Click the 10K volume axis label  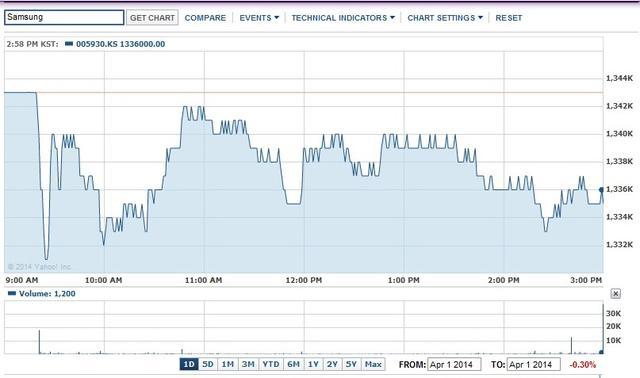point(613,340)
